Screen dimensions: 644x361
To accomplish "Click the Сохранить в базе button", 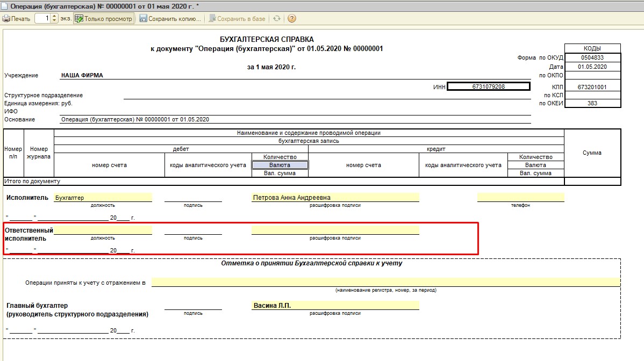I will [x=237, y=19].
